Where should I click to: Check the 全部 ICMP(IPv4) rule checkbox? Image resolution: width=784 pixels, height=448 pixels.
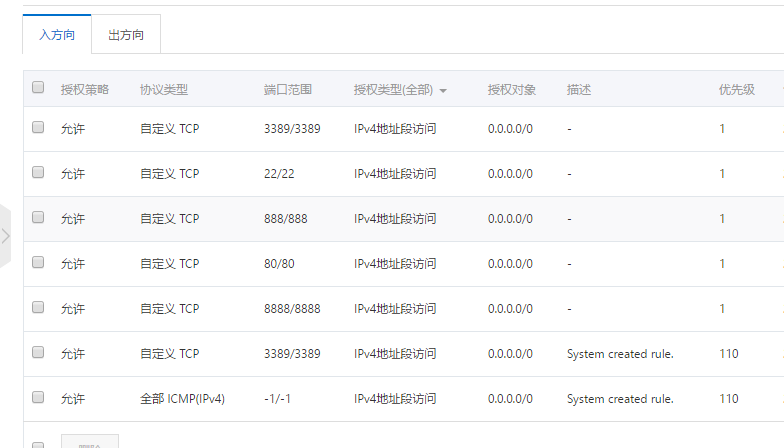(x=38, y=398)
